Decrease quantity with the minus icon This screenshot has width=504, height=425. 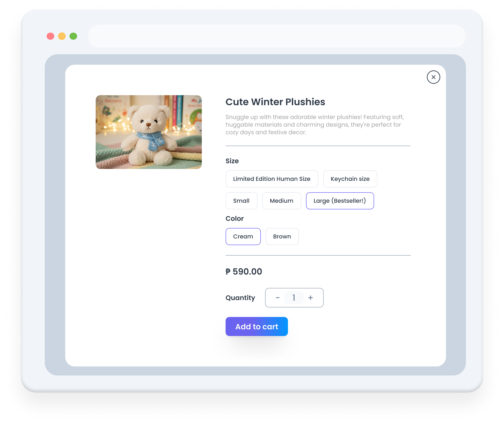point(277,298)
